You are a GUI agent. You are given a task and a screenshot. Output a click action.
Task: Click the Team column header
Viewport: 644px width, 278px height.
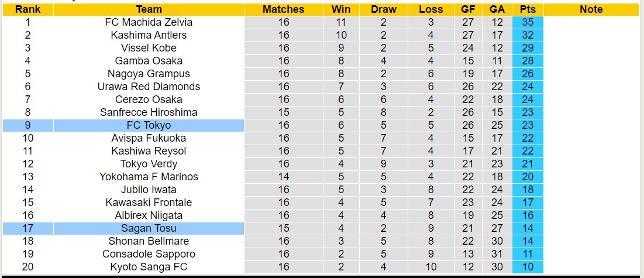(x=149, y=9)
